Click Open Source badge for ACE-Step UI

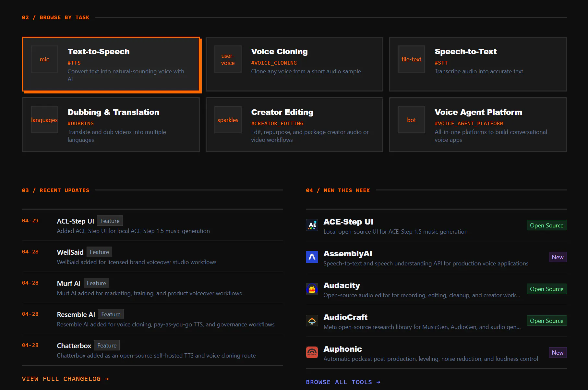click(547, 225)
